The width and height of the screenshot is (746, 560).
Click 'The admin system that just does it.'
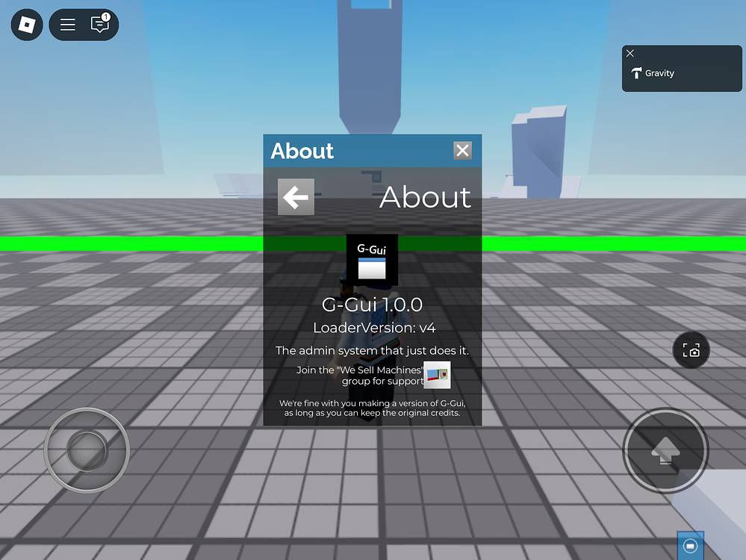coord(372,351)
